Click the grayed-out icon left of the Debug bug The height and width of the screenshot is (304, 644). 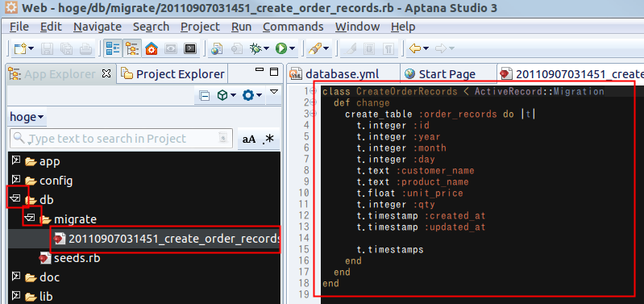tap(237, 49)
